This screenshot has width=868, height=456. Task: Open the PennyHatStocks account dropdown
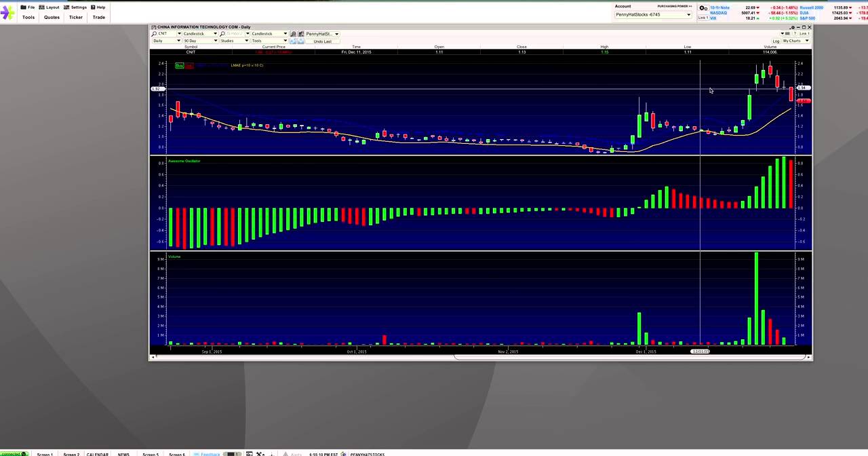(x=653, y=14)
